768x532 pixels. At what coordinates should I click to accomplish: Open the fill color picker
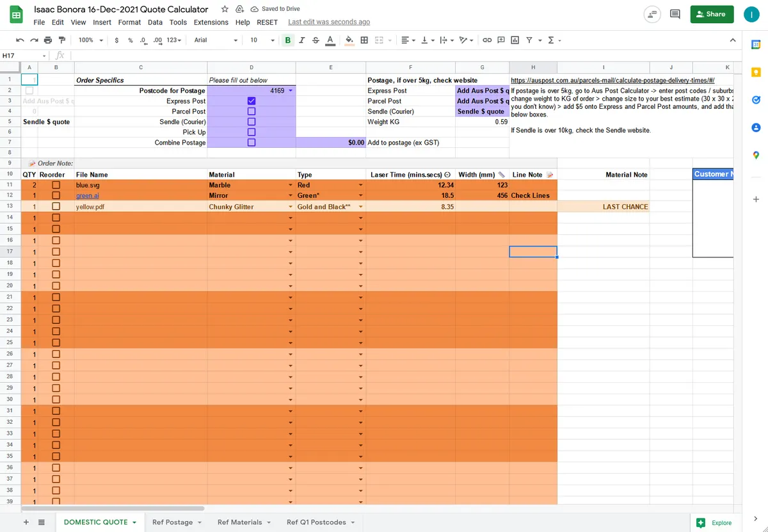[349, 40]
